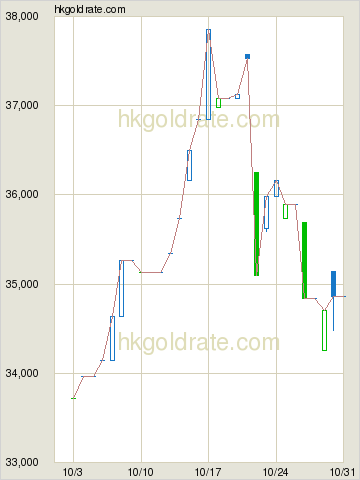The image size is (360, 480).
Task: Click the 10/24 date label
Action: [275, 472]
